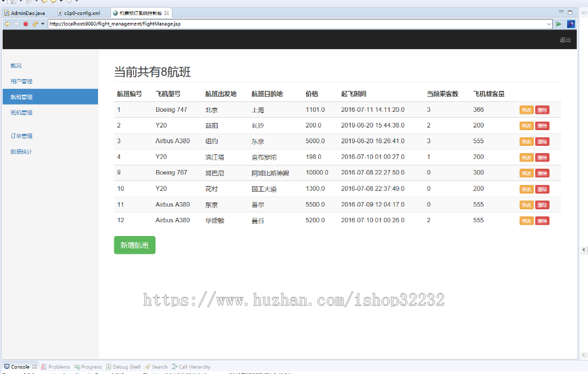Screen dimensions: 588x374
Task: Click 修改 for flight 3
Action: tap(527, 142)
